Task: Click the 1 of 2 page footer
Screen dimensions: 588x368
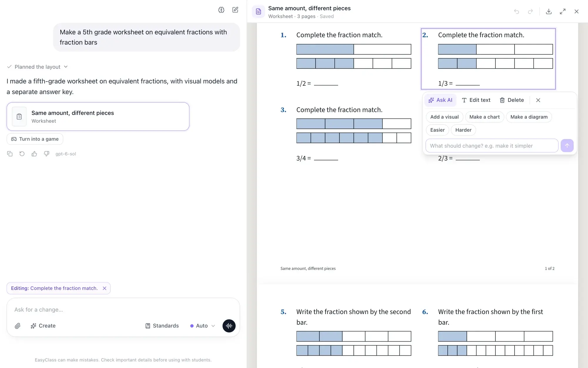Action: tap(549, 268)
